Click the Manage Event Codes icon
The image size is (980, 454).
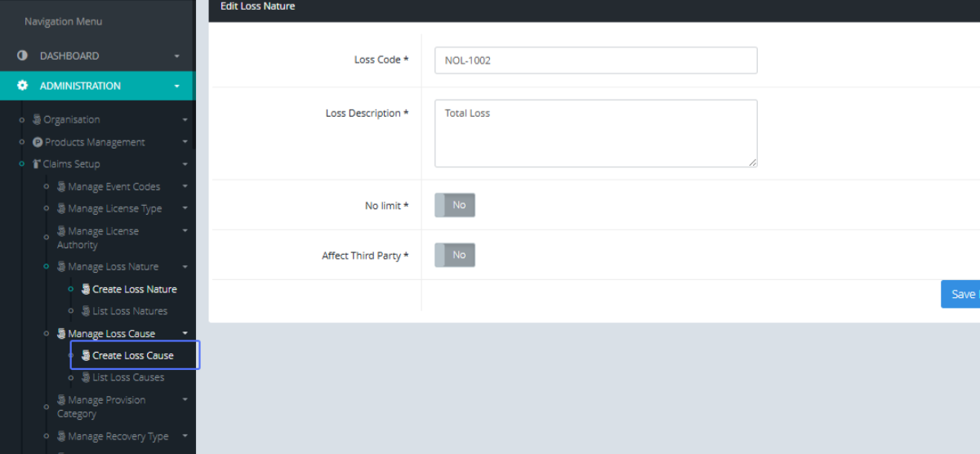click(x=61, y=187)
